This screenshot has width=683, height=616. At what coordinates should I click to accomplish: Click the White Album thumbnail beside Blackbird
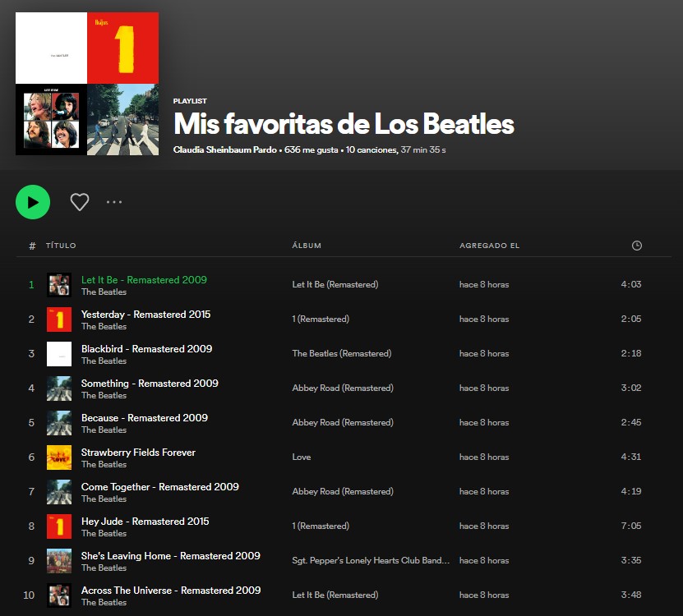(59, 354)
